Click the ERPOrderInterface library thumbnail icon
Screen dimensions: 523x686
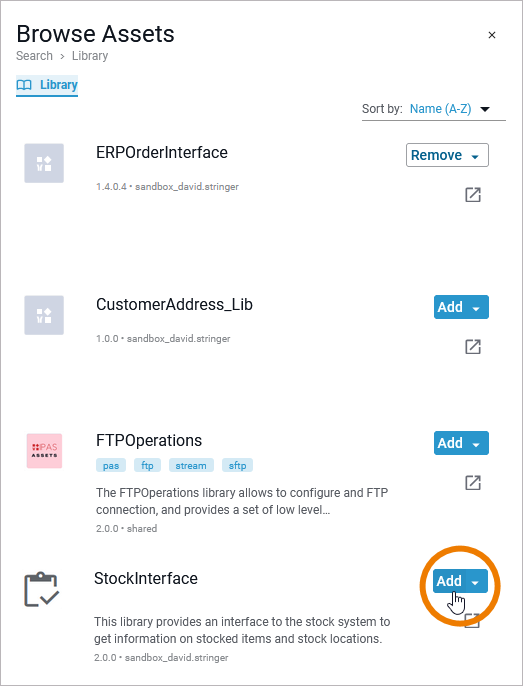click(44, 163)
